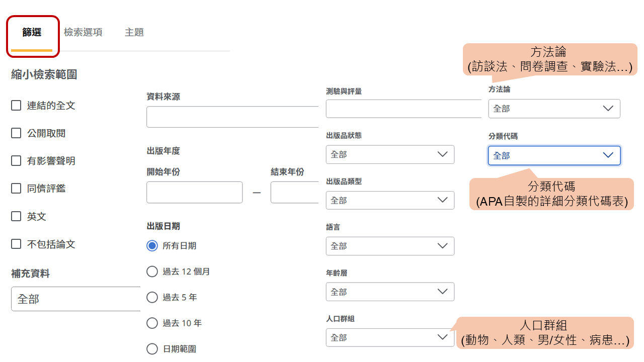The height and width of the screenshot is (362, 644).
Task: Enable the 連結的全文 checkbox
Action: (x=17, y=106)
